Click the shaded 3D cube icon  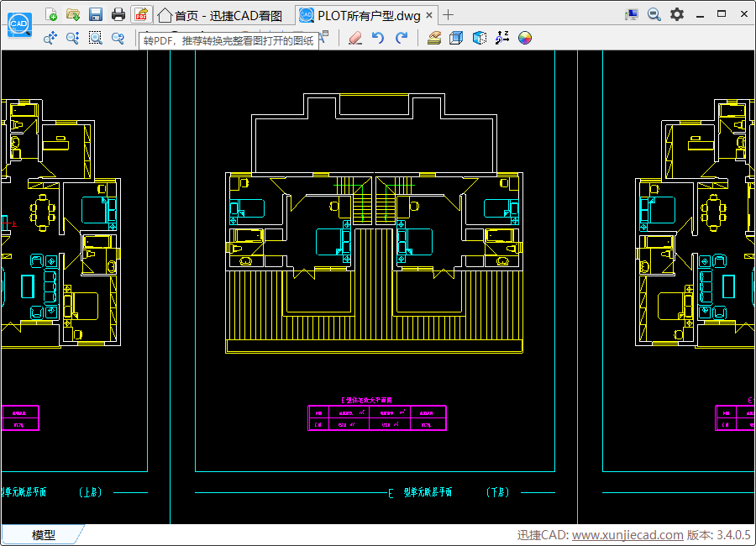tap(480, 38)
